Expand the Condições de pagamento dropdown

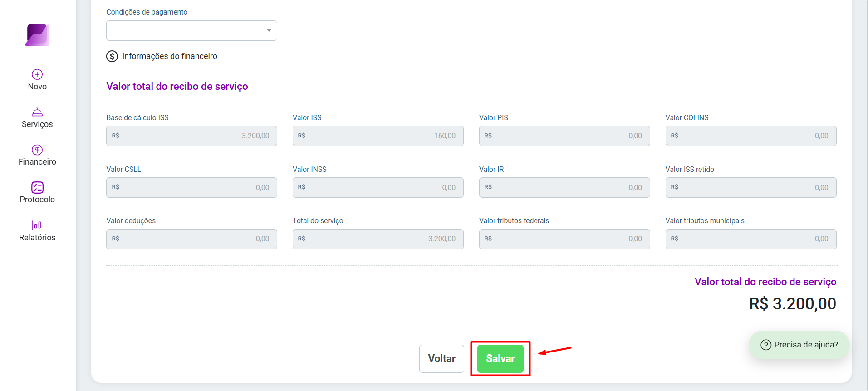pos(191,31)
